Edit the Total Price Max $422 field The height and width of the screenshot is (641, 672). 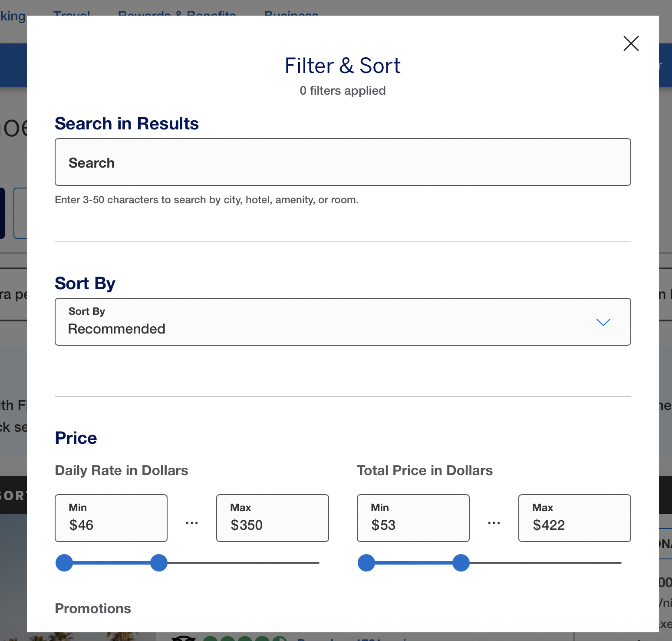tap(575, 518)
